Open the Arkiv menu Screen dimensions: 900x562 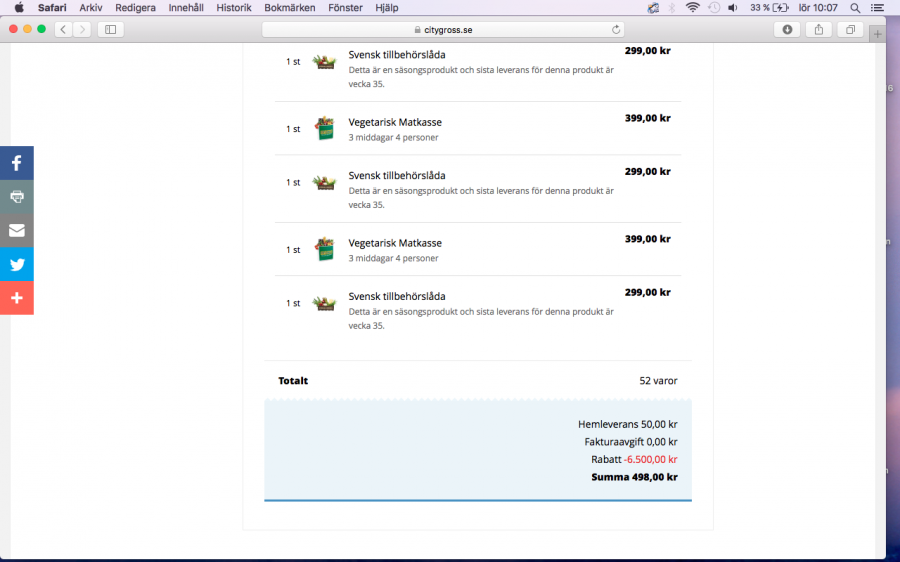91,7
